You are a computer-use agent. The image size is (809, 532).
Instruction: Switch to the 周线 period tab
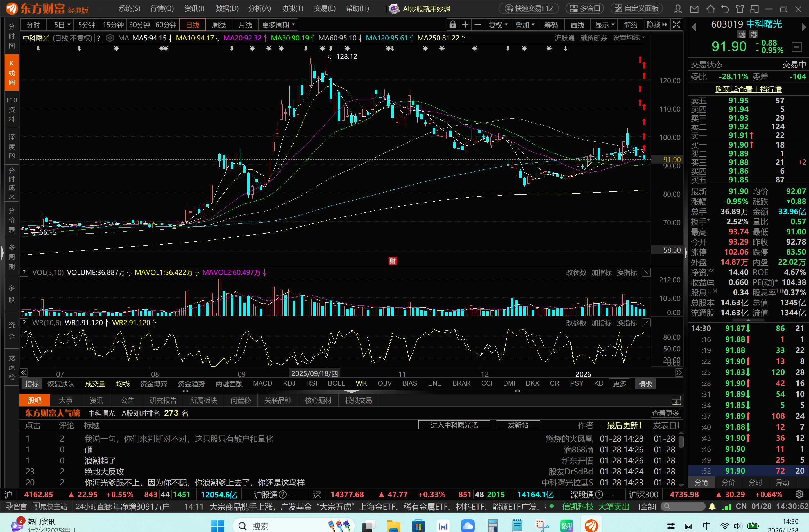tap(219, 25)
